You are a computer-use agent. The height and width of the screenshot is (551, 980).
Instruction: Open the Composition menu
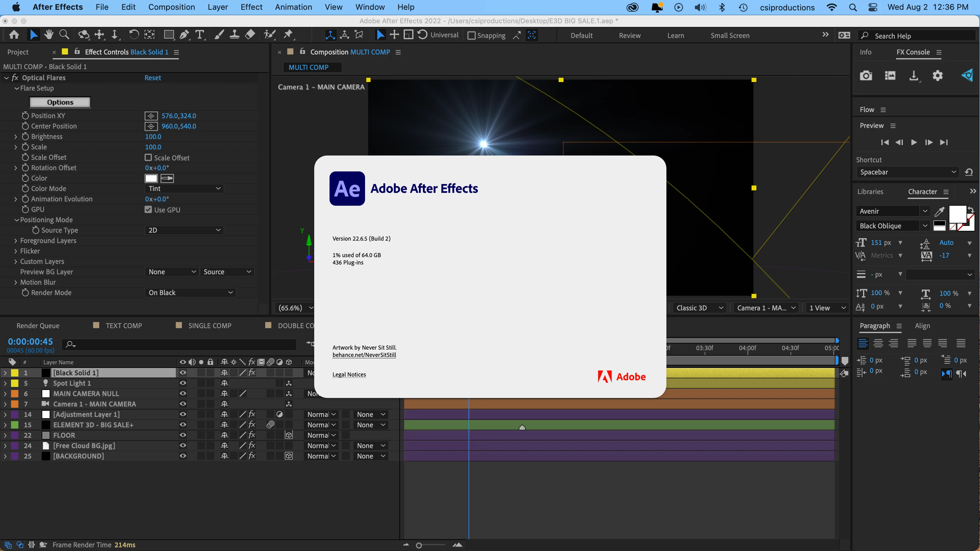(171, 7)
